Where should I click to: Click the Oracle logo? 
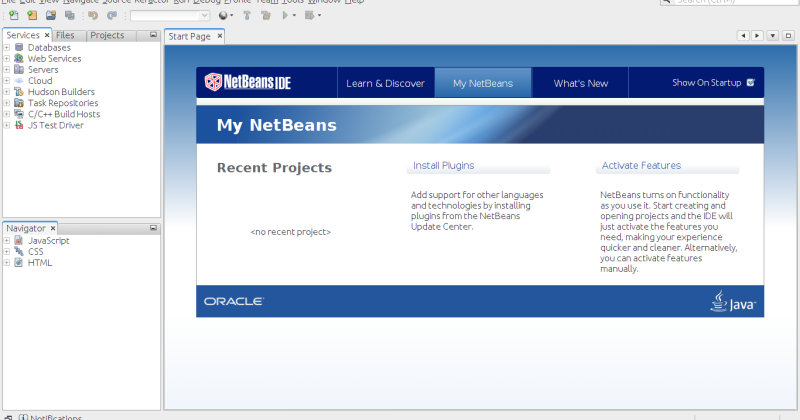[x=234, y=302]
